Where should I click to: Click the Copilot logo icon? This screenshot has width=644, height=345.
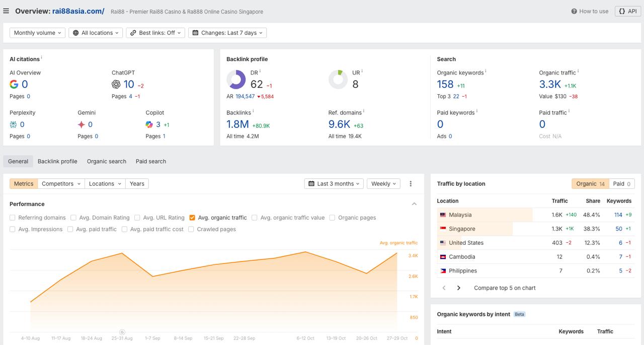pos(149,124)
